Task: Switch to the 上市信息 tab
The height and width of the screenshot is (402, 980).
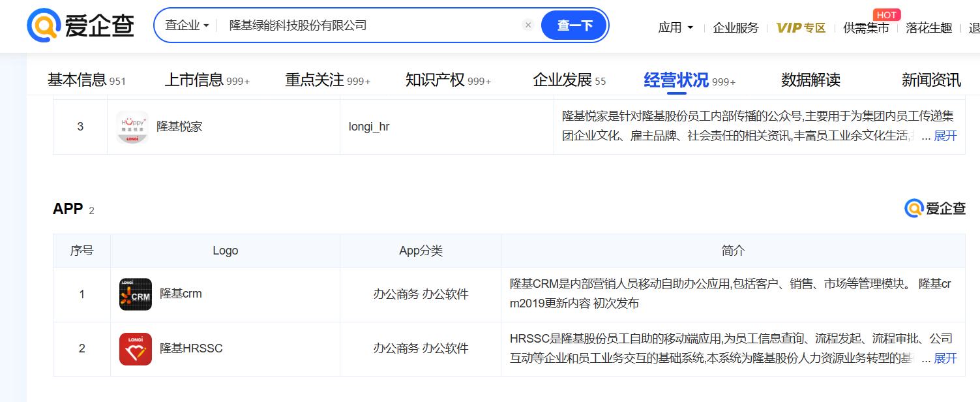Action: click(x=207, y=80)
